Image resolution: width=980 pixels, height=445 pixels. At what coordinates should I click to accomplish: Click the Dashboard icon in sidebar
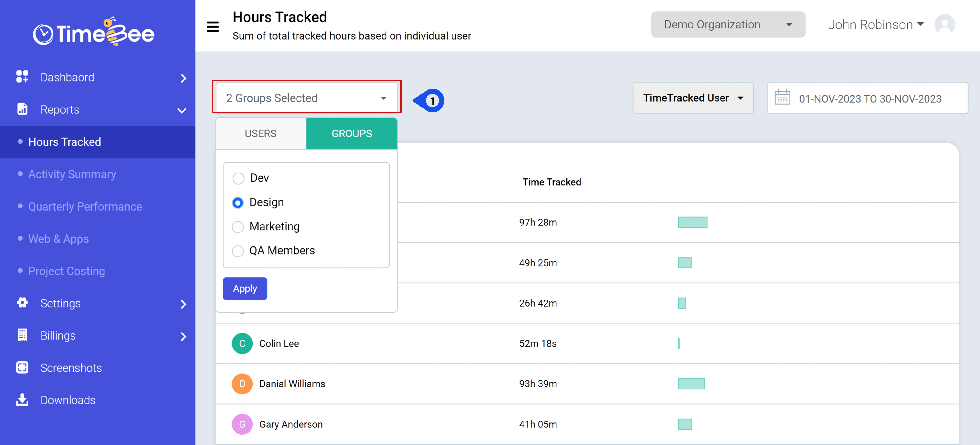22,77
